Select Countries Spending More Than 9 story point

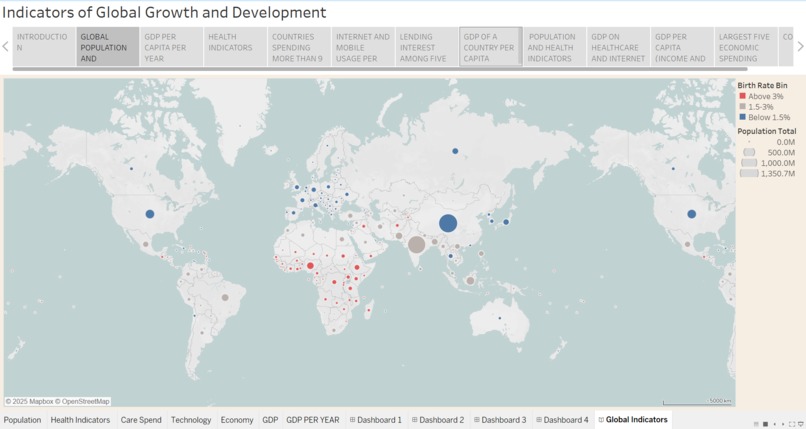tap(299, 47)
